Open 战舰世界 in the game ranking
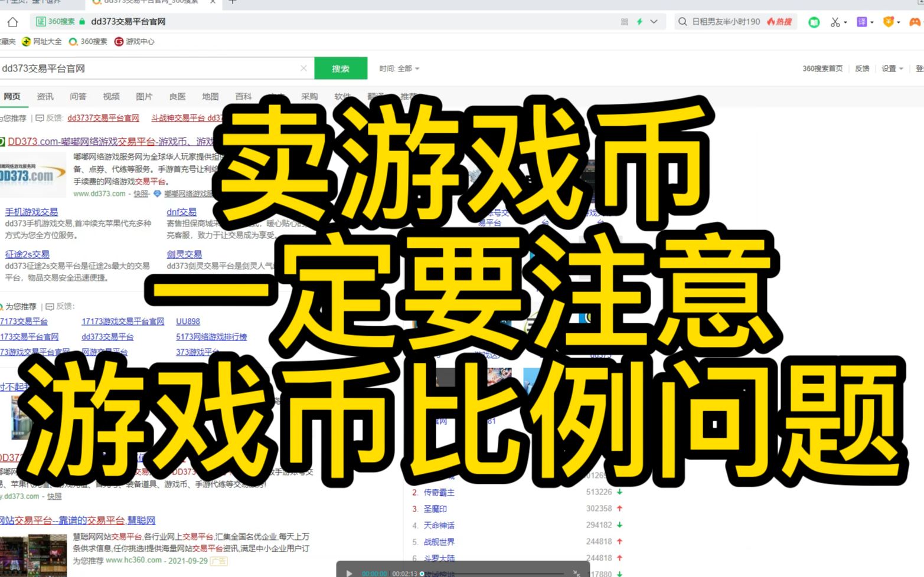Screen dimensions: 924x577 tap(439, 542)
